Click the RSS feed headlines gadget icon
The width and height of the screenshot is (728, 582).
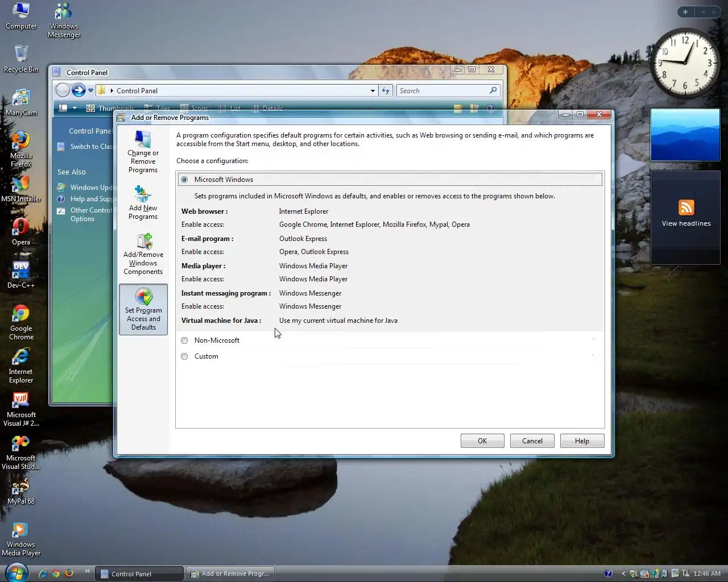tap(686, 207)
